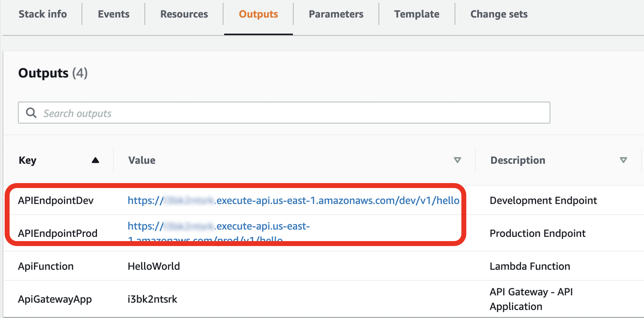The width and height of the screenshot is (644, 318).
Task: Click the magnifier icon in search box
Action: pyautogui.click(x=31, y=113)
